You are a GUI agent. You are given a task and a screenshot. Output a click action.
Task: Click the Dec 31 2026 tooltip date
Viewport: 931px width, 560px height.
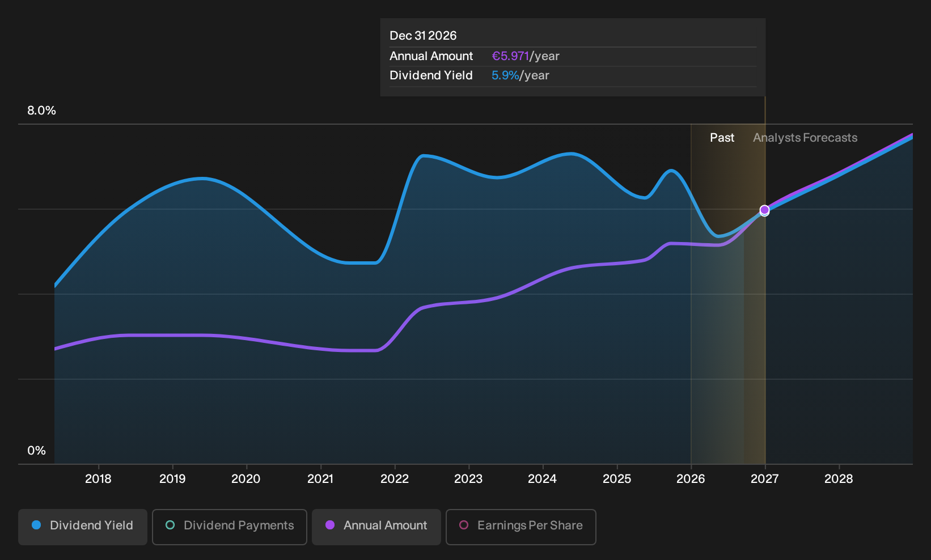click(x=423, y=36)
